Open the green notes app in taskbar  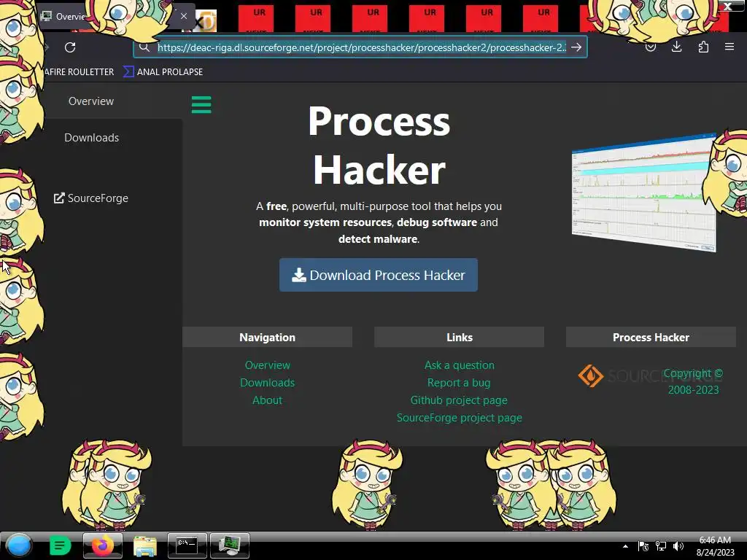[x=60, y=545]
